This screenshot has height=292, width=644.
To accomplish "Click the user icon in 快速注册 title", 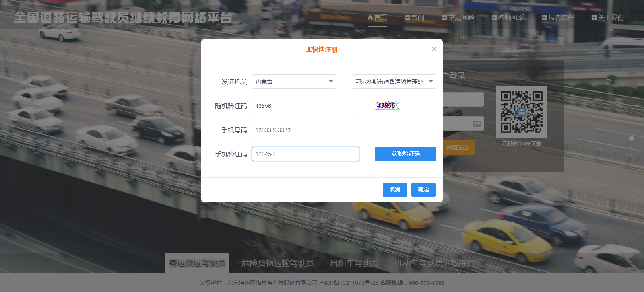I will pyautogui.click(x=309, y=49).
